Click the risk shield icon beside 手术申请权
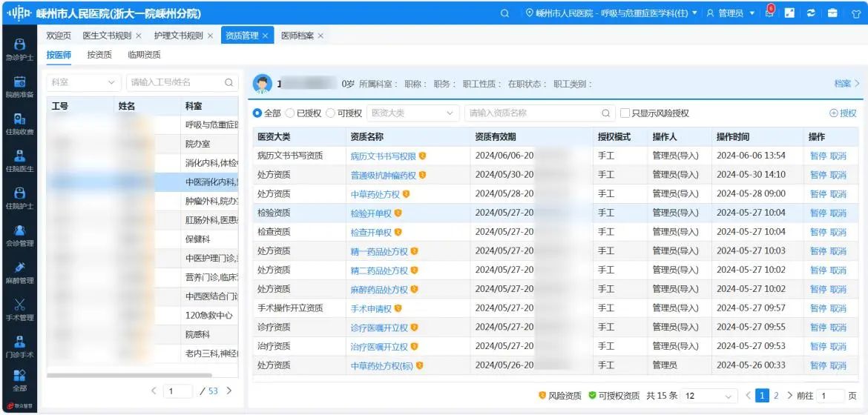The image size is (868, 415). (398, 308)
